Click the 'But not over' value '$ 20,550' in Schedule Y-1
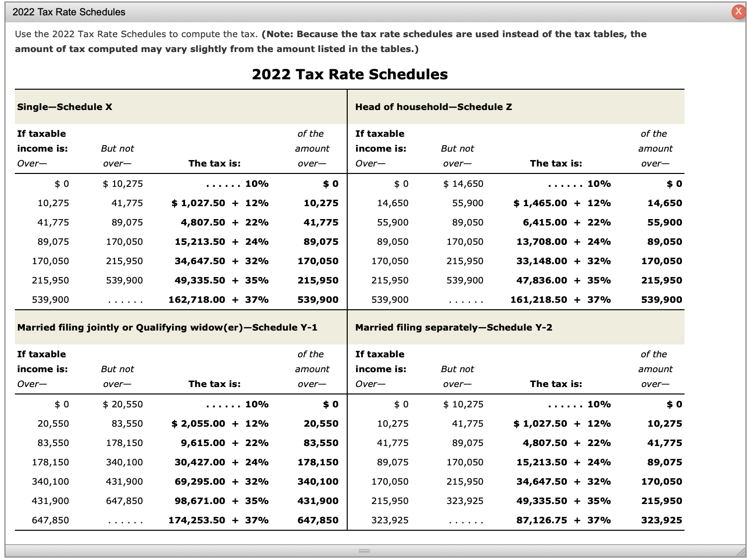 point(123,404)
